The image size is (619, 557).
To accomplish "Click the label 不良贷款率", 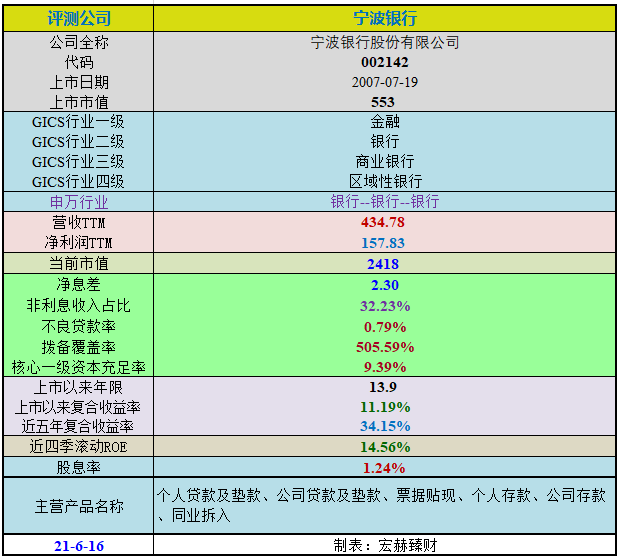I will point(79,326).
